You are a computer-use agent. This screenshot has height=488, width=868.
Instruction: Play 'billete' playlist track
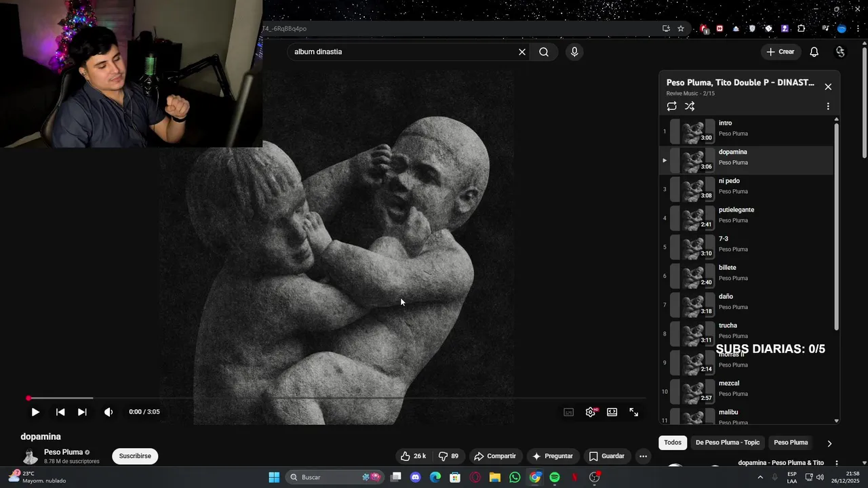point(746,276)
